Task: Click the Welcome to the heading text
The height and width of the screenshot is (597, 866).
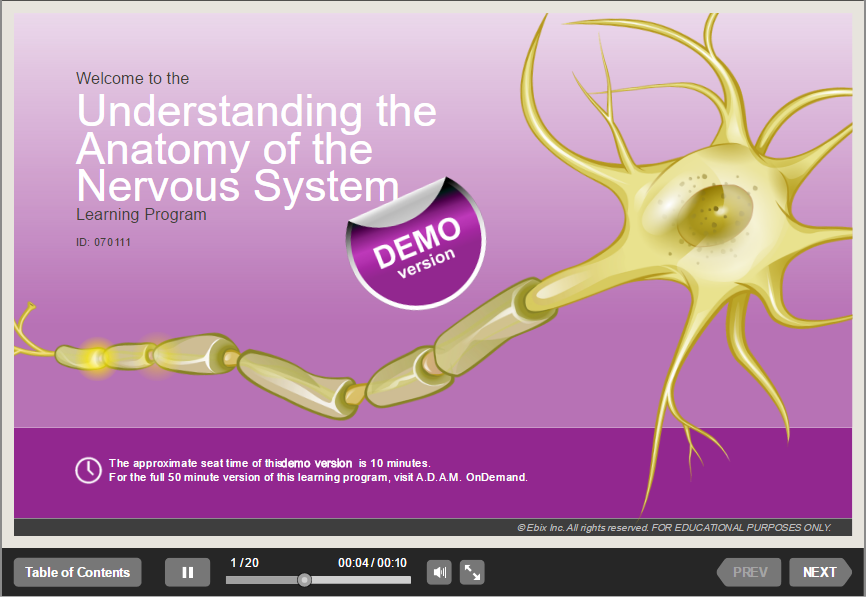Action: pos(132,78)
